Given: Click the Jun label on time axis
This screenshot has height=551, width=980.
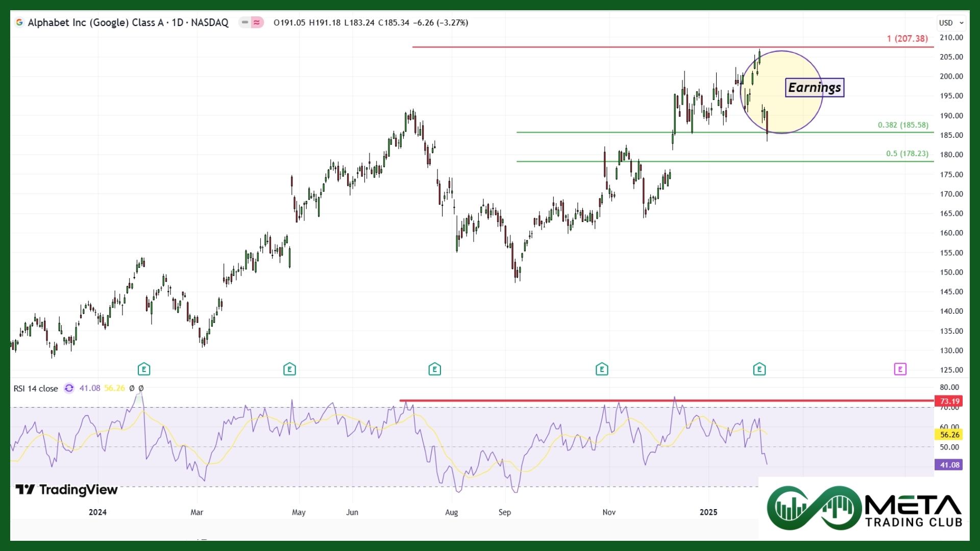Looking at the screenshot, I should tap(352, 512).
